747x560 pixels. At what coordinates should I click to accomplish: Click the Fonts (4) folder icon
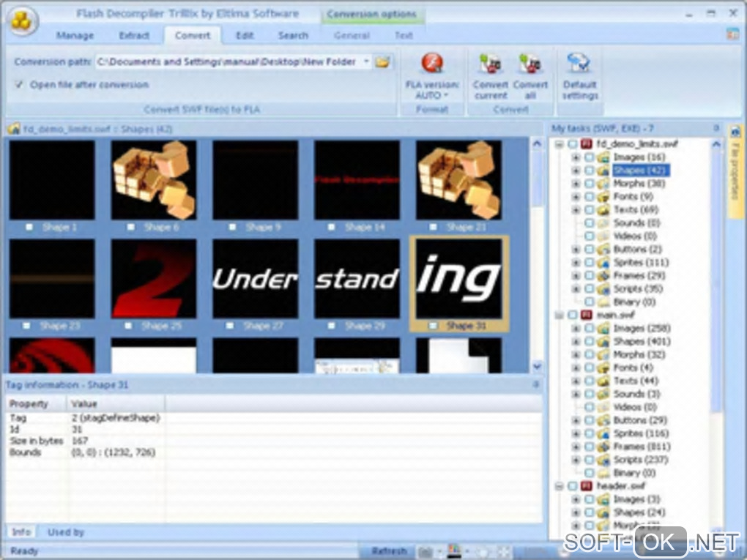[x=603, y=367]
